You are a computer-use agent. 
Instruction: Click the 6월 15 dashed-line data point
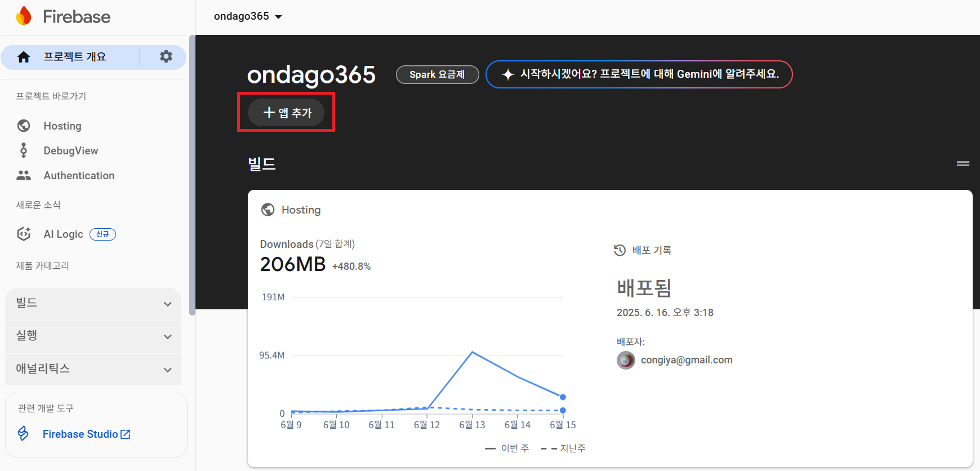coord(563,410)
